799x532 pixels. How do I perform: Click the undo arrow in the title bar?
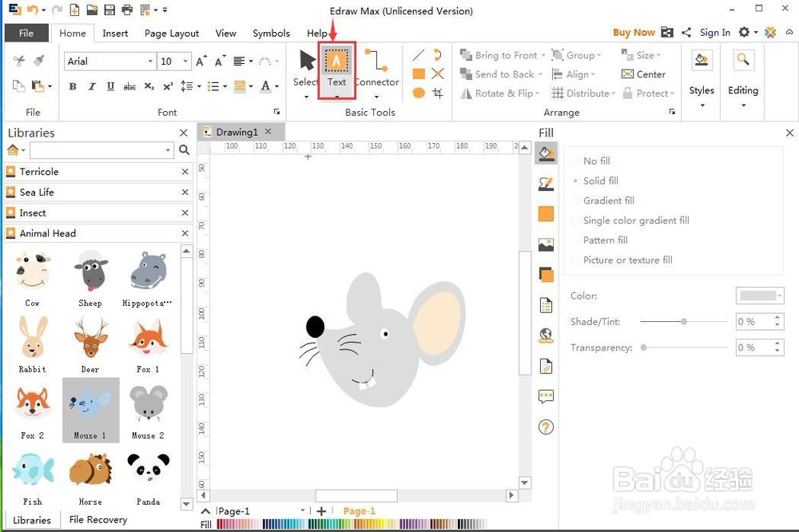tap(32, 10)
